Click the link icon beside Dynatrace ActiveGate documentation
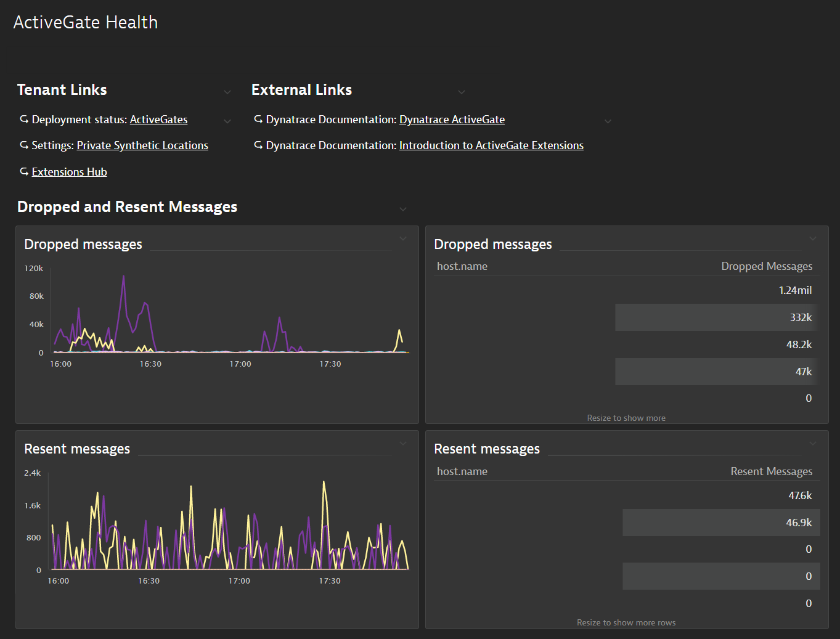Viewport: 840px width, 639px height. 258,120
